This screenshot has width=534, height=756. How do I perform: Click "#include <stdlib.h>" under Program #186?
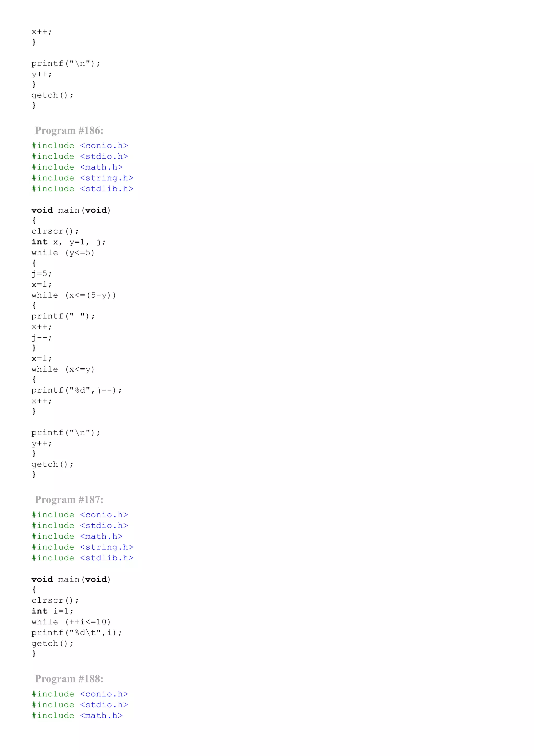(83, 189)
